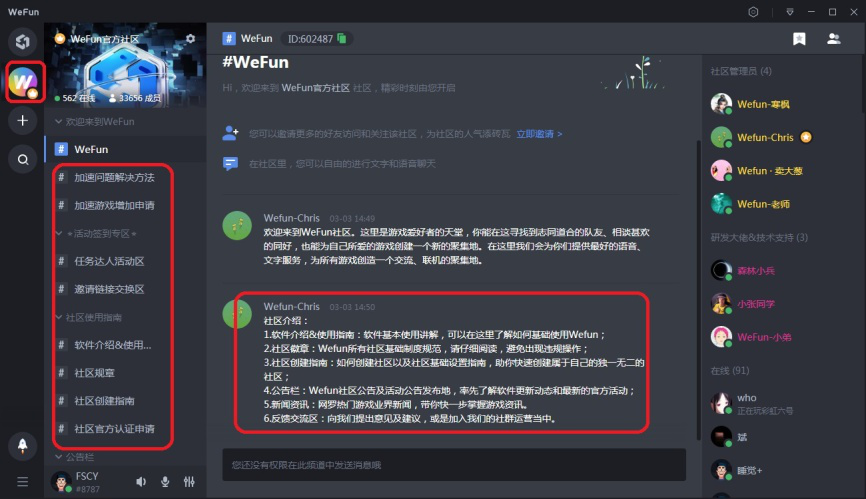Open the search icon in left sidebar
Viewport: 866px width, 499px height.
click(23, 160)
